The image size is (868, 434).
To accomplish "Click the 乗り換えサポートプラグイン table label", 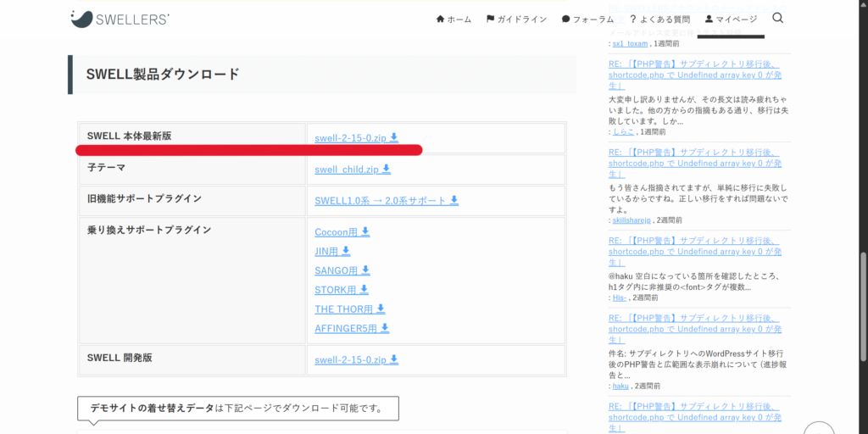I will click(x=149, y=229).
